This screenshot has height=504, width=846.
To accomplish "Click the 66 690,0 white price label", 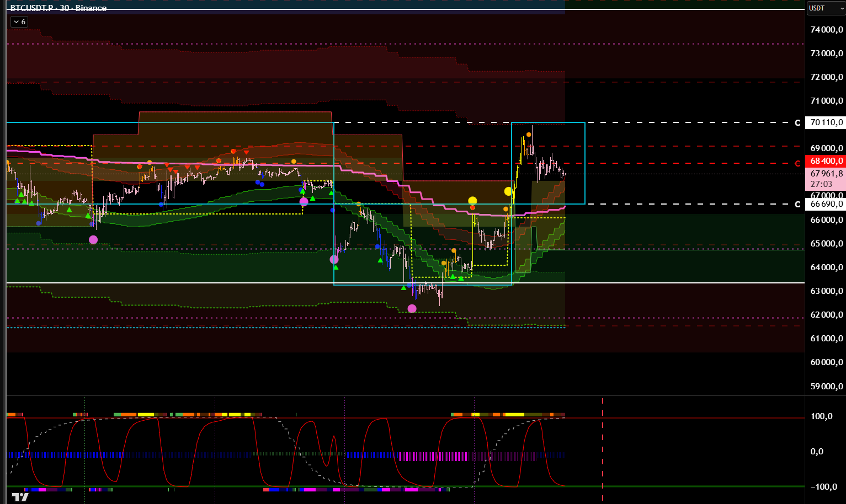I will (x=826, y=204).
